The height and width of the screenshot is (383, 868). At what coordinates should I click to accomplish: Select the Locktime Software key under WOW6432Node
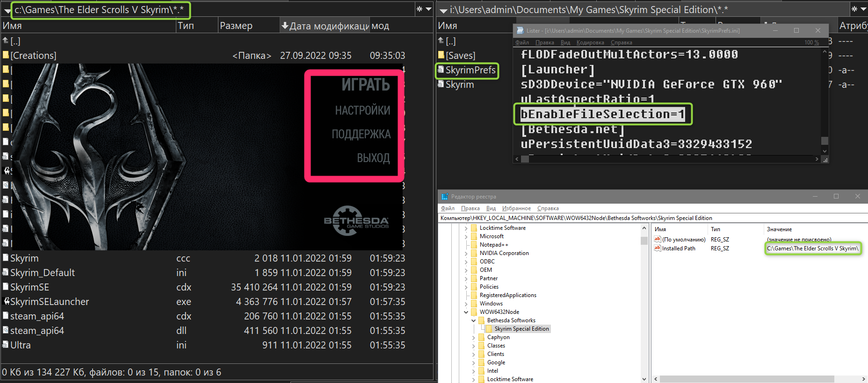tap(510, 379)
